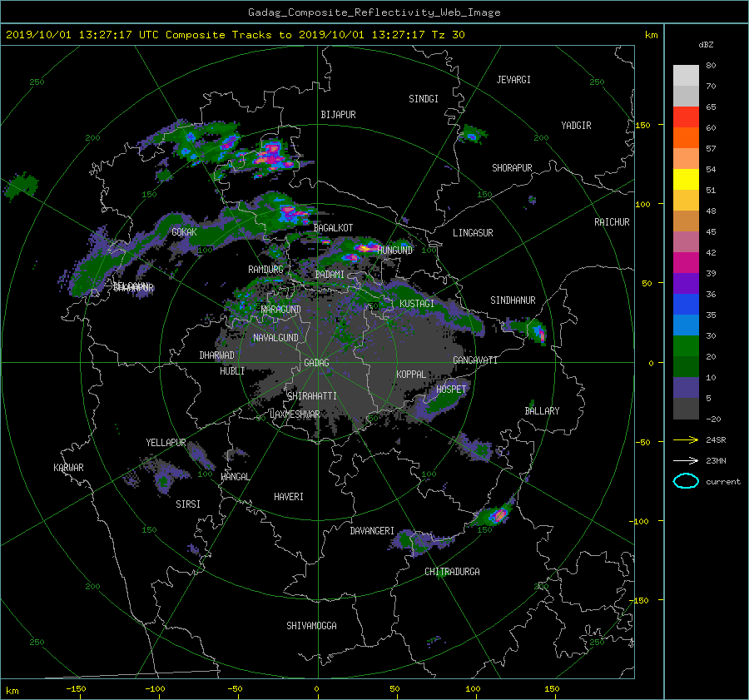
Task: Click the intense storm cell west of HUNGUND
Action: 366,247
